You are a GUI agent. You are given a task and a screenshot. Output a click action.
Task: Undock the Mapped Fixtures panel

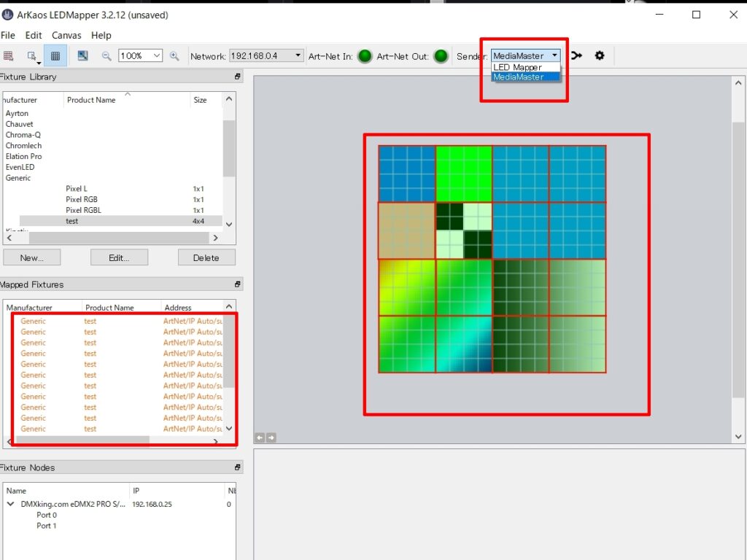[237, 284]
